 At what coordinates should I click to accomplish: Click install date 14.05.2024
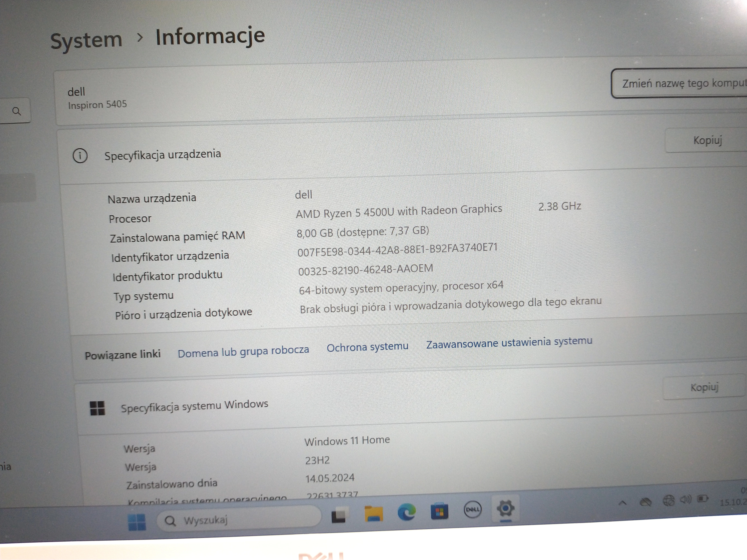[330, 478]
